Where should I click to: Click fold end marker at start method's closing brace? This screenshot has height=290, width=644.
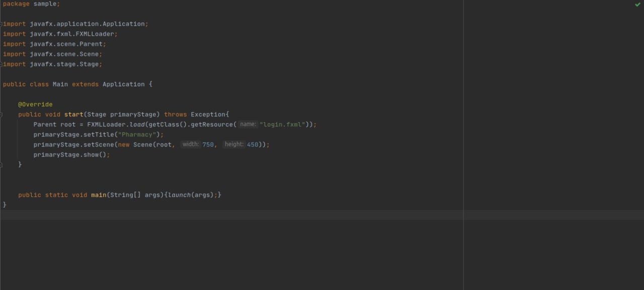click(x=2, y=165)
